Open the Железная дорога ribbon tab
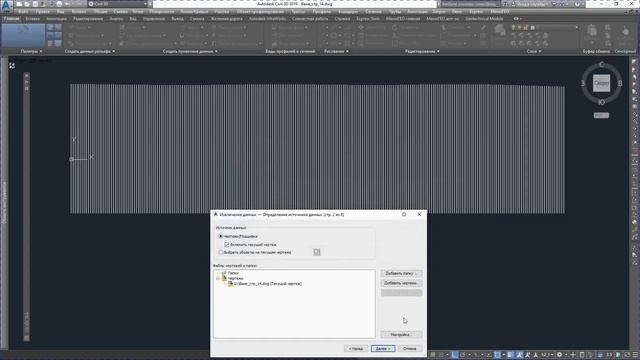 [x=227, y=19]
